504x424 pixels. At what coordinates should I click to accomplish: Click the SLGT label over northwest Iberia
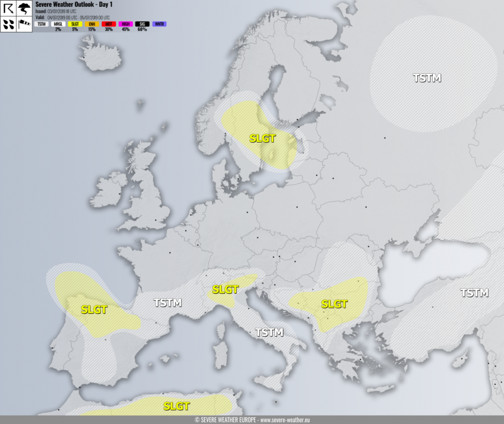click(94, 309)
